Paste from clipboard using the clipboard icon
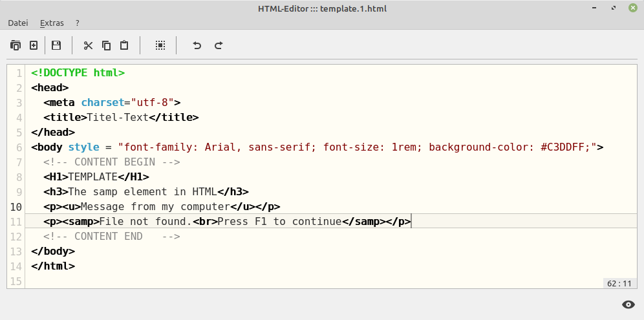Viewport: 644px width, 320px height. click(x=125, y=45)
